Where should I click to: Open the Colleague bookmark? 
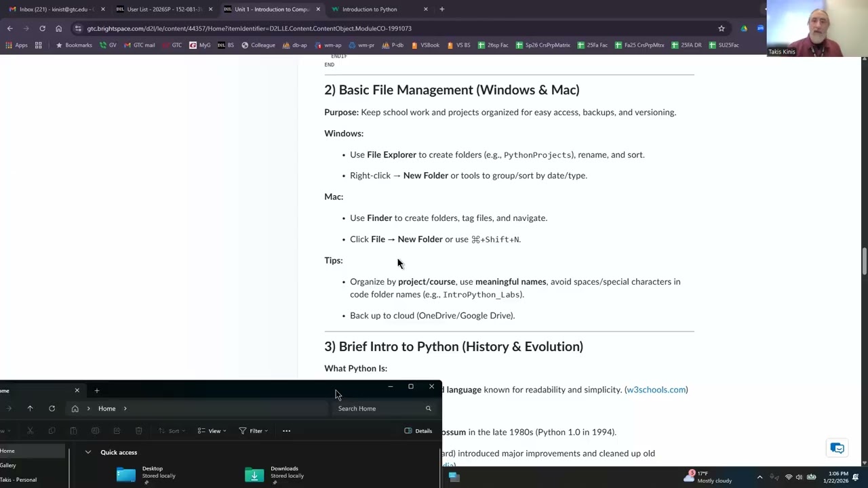click(x=258, y=45)
